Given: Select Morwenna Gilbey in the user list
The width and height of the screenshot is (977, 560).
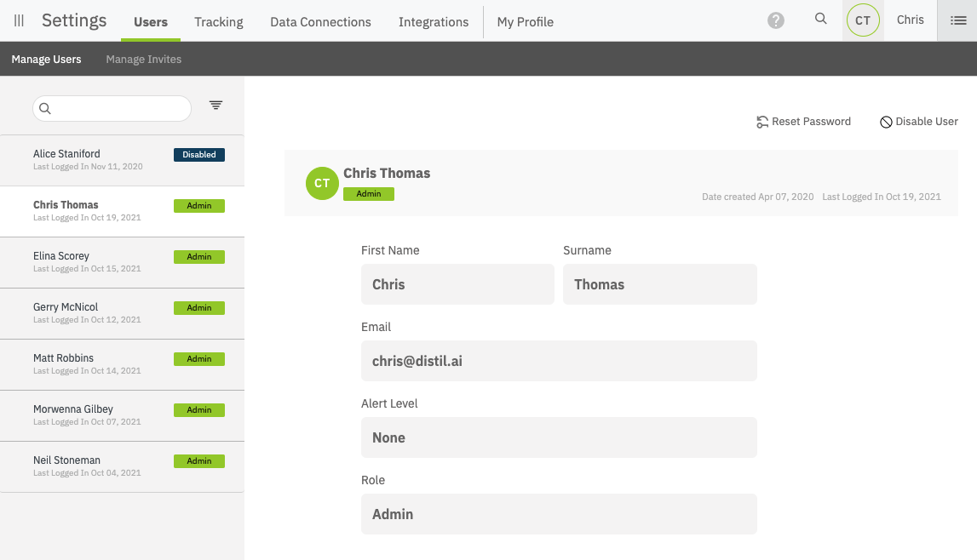Looking at the screenshot, I should click(x=122, y=415).
